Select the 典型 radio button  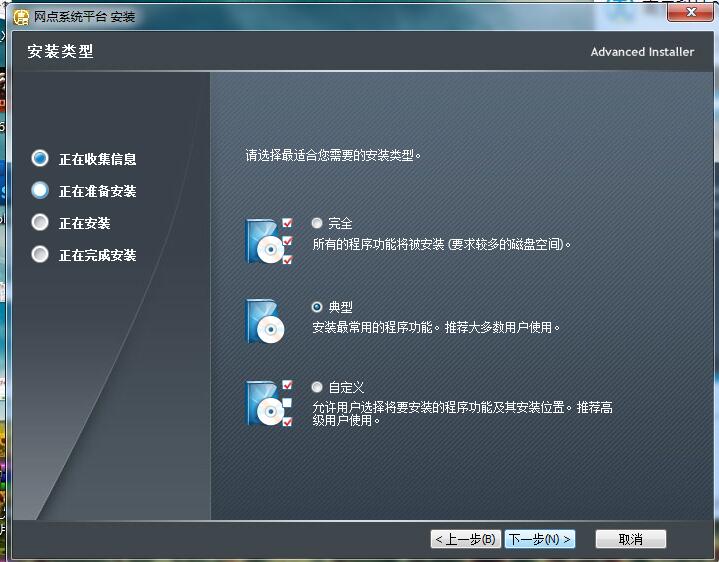317,307
